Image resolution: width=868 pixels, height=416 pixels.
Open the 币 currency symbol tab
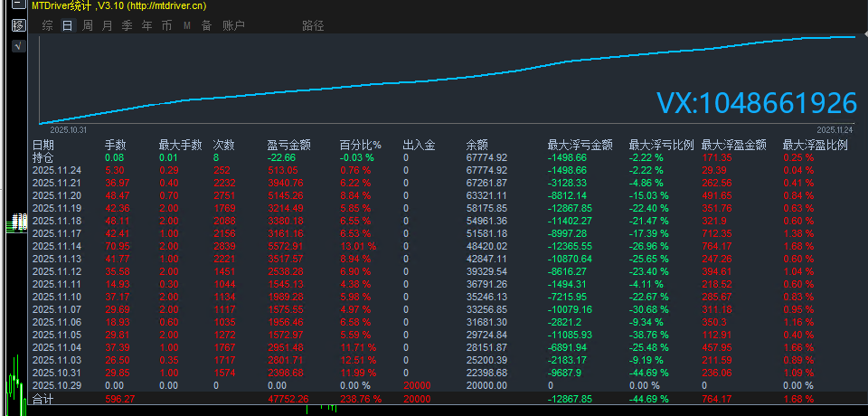click(166, 25)
